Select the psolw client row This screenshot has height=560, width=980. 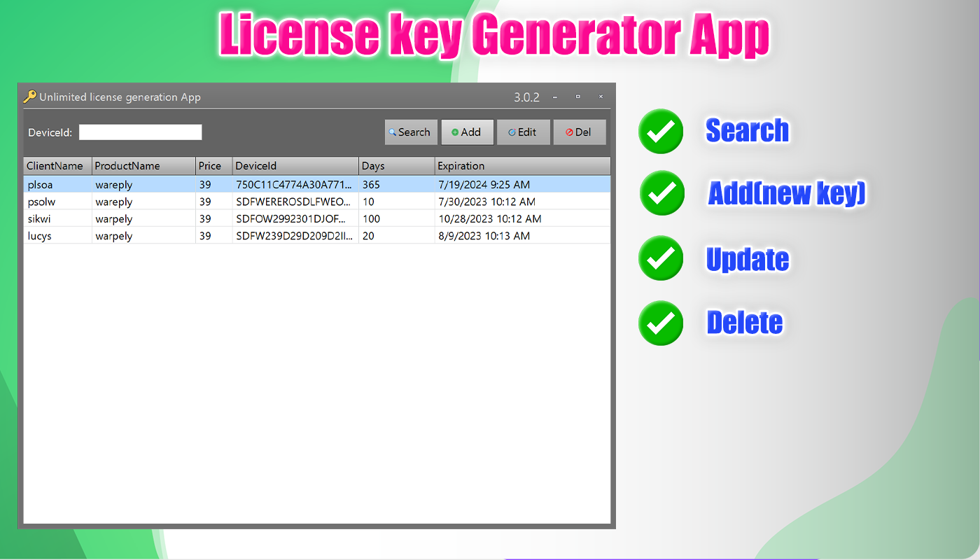[x=41, y=202]
